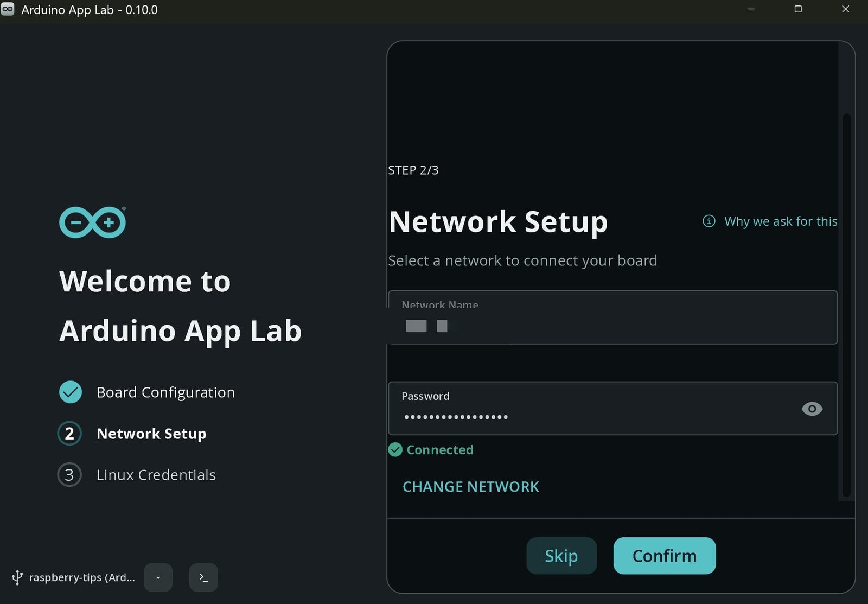Screen dimensions: 868x604
Task: Click the raspberry-tips board name
Action: click(82, 577)
